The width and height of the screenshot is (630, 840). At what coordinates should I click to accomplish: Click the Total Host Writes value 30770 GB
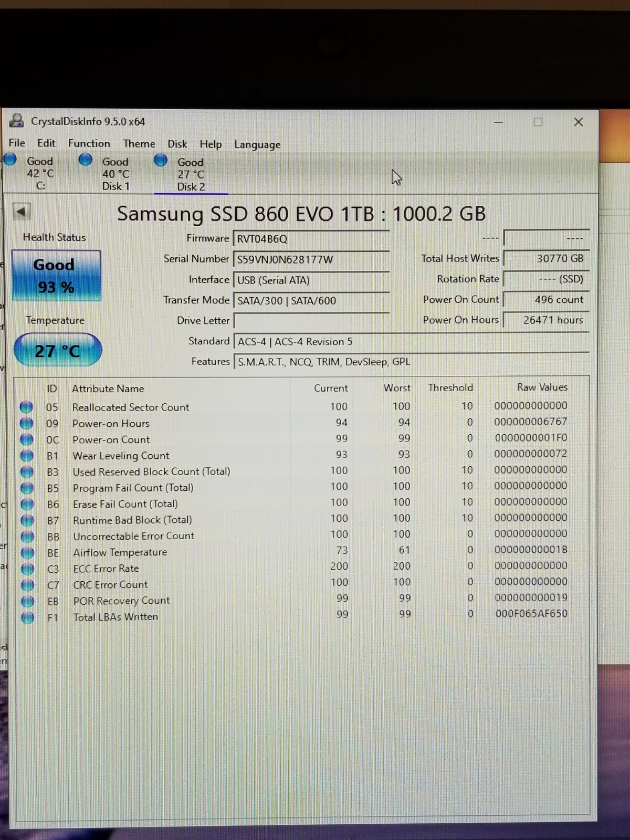546,258
